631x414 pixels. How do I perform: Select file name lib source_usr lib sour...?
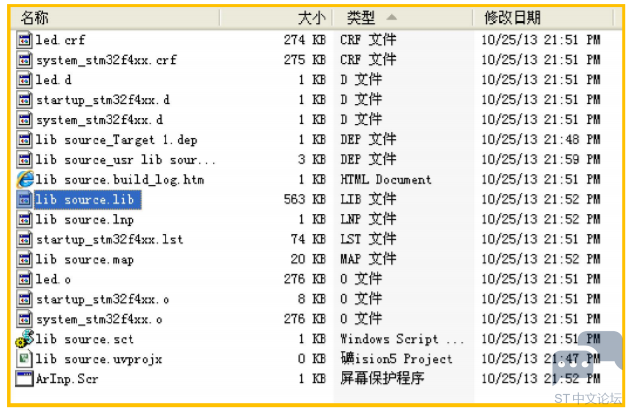click(x=126, y=160)
